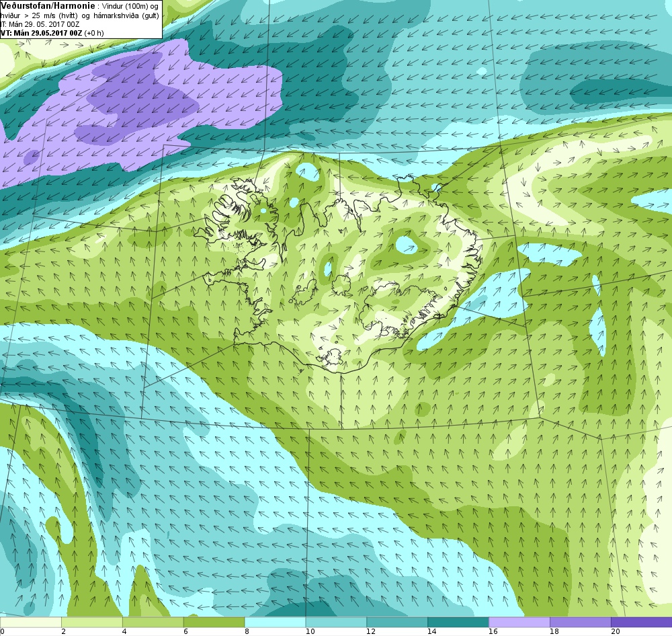Pick the light teal 10–12 legend swatch
Image resolution: width=672 pixels, height=636 pixels.
point(336,623)
